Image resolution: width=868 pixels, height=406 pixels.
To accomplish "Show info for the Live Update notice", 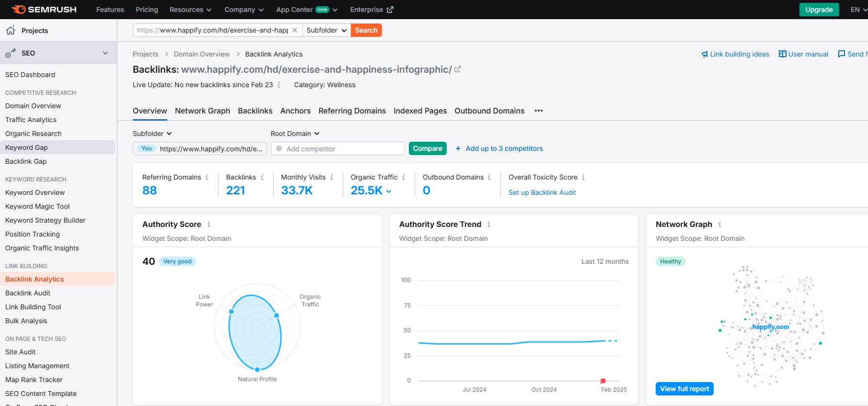I will click(279, 85).
